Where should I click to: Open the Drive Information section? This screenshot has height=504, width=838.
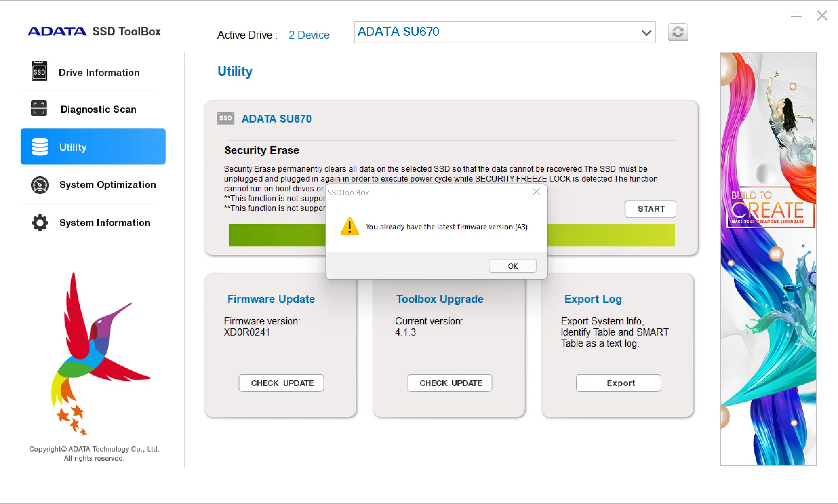(x=88, y=72)
